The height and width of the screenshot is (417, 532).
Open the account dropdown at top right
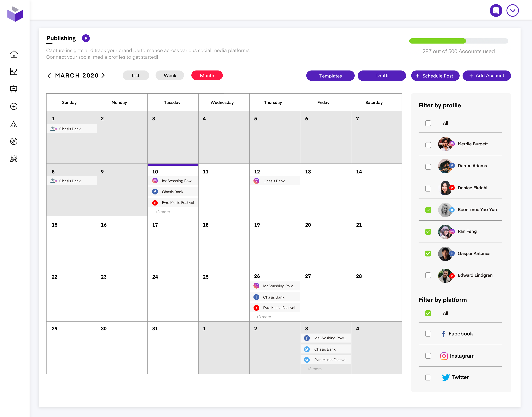513,11
